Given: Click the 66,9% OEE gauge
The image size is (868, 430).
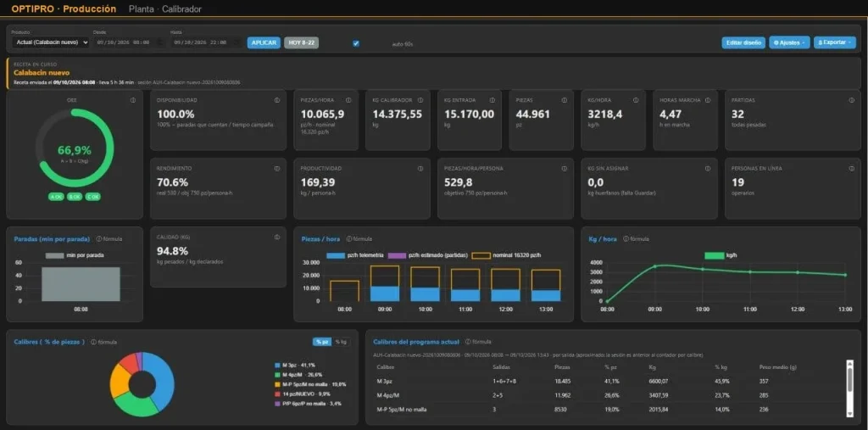Looking at the screenshot, I should [x=75, y=148].
